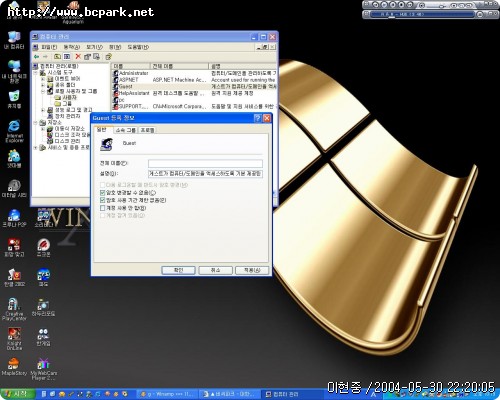Select the 그룹 (Groups) folder in tree
500x400 pixels.
tap(63, 103)
